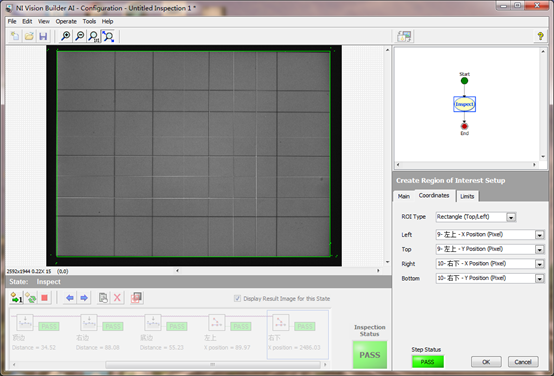Open the Operate menu
Viewport: 554px width, 376px height.
(66, 22)
